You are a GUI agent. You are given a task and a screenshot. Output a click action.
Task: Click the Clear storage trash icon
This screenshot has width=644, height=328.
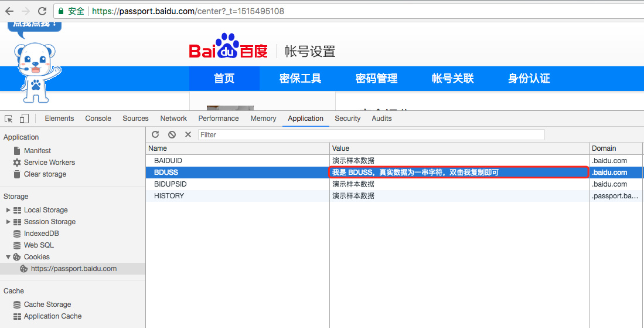click(17, 174)
